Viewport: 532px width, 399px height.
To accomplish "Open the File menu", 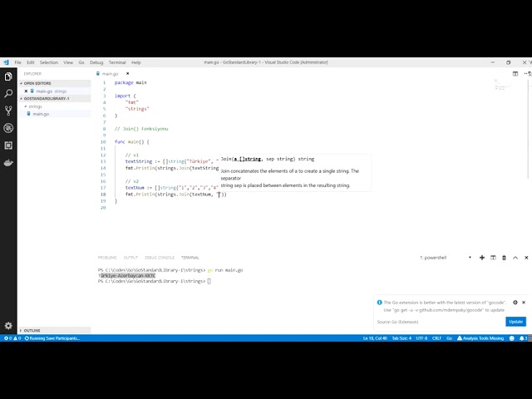I will point(17,62).
